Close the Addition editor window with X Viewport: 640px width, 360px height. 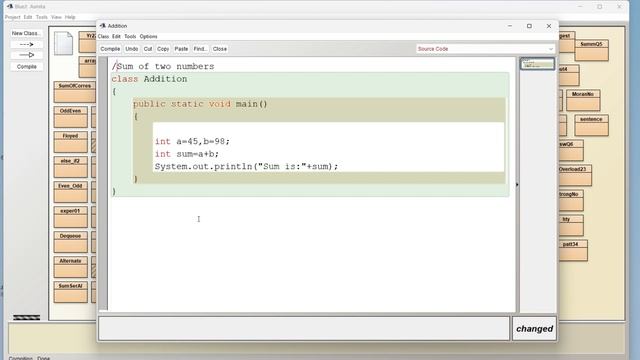pyautogui.click(x=549, y=26)
